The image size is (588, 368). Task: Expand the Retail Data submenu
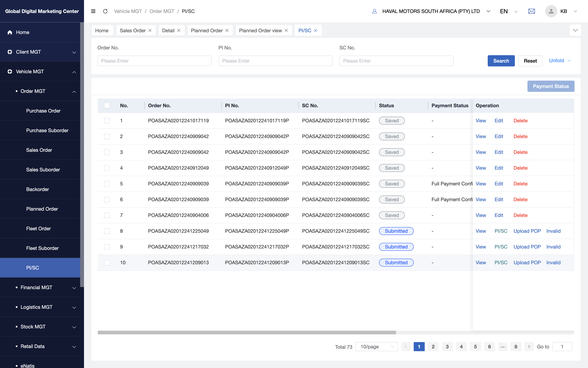pos(74,347)
